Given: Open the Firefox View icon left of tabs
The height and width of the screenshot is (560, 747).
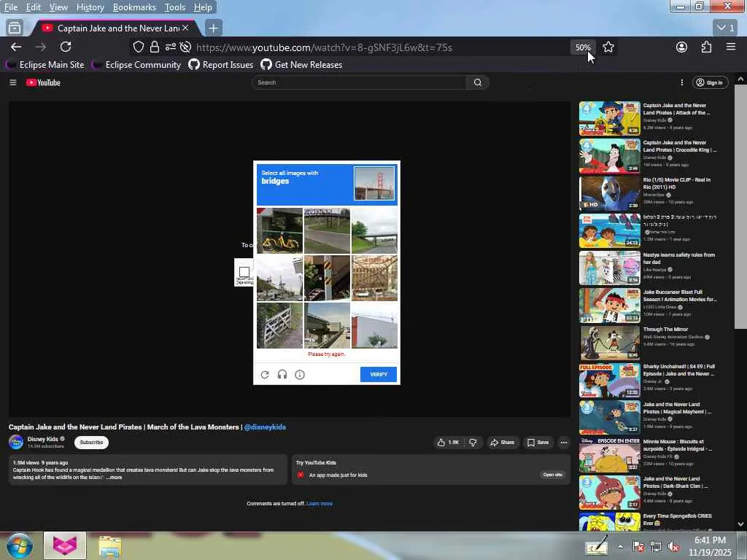Looking at the screenshot, I should pos(15,28).
